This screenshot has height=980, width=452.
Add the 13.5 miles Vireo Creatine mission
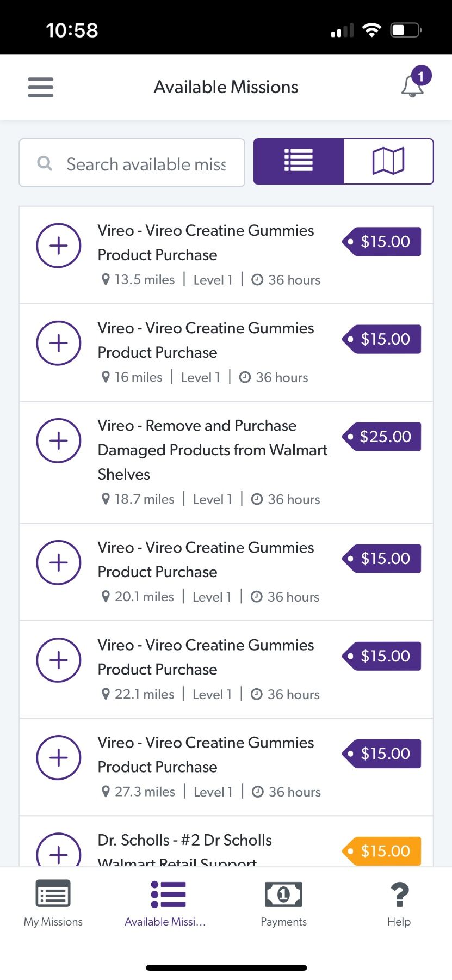tap(59, 246)
